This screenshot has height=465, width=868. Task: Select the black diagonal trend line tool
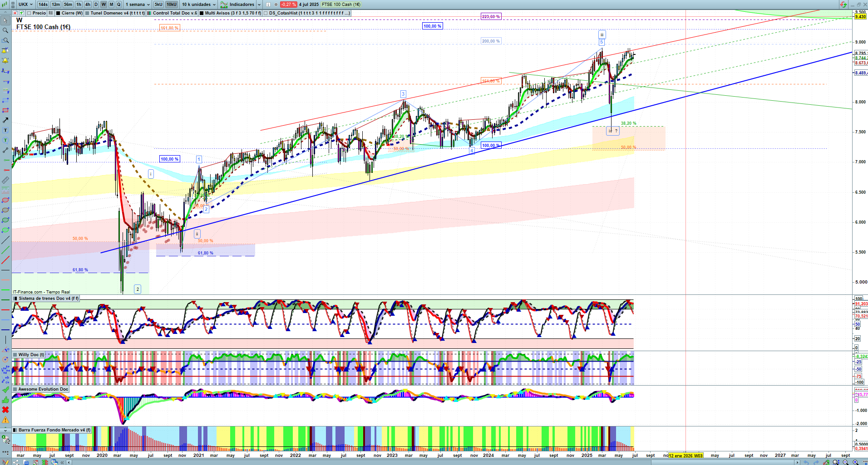[x=5, y=240]
